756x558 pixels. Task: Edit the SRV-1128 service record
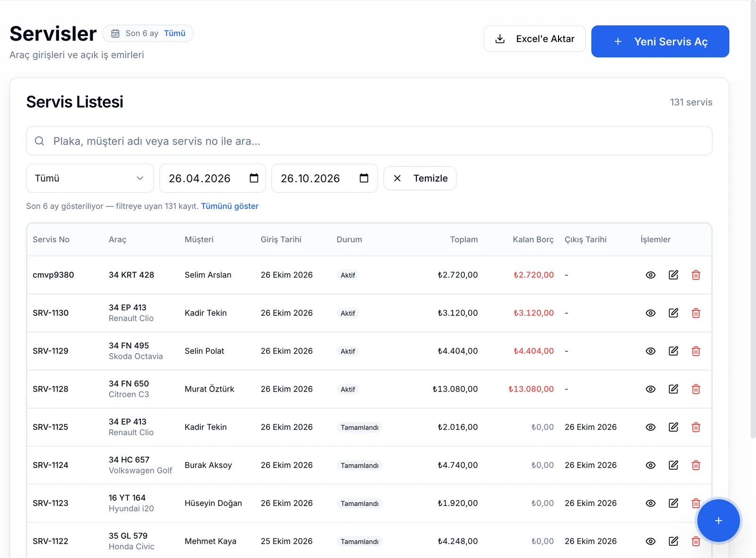673,389
